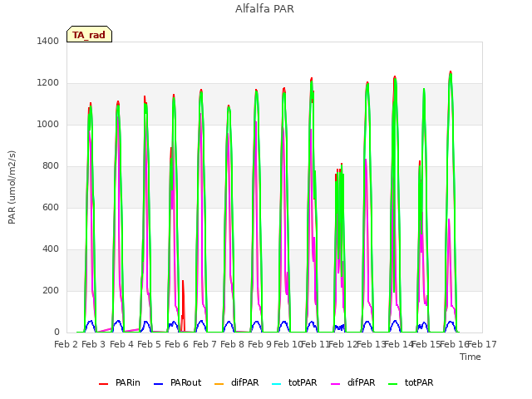Click the Alfalfa PAR chart title
The image size is (532, 399).
pyautogui.click(x=264, y=9)
